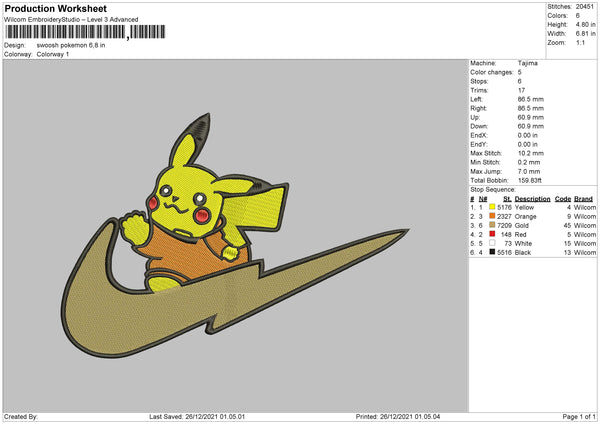Image resolution: width=600 pixels, height=424 pixels.
Task: Click the 'Down:' label
Action: coord(479,126)
